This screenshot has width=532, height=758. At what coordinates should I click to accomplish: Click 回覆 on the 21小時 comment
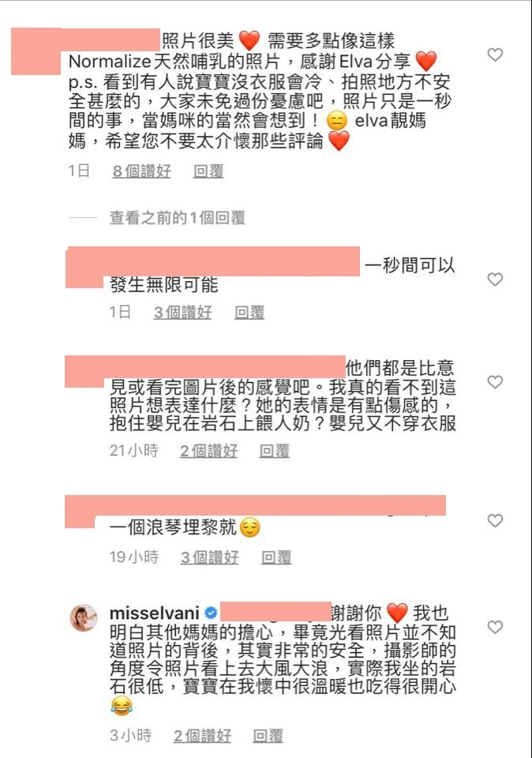(x=275, y=451)
